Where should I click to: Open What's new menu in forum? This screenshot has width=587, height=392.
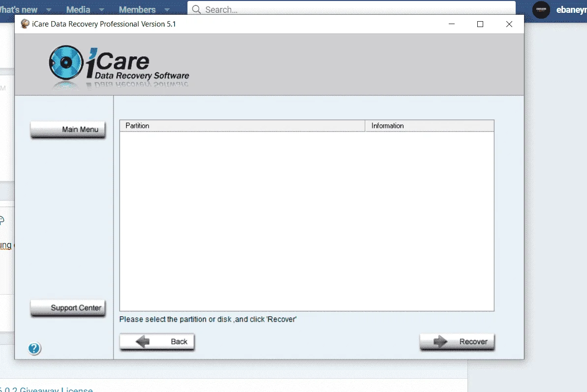click(18, 10)
